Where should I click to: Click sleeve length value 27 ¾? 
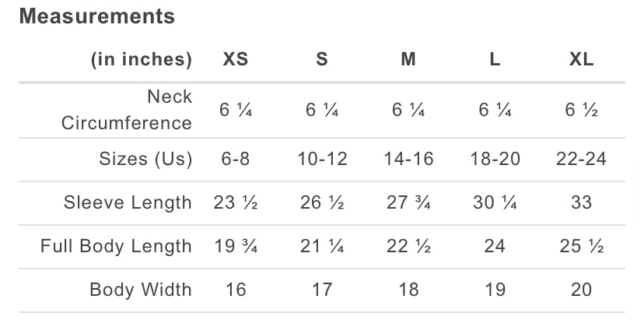pyautogui.click(x=408, y=202)
